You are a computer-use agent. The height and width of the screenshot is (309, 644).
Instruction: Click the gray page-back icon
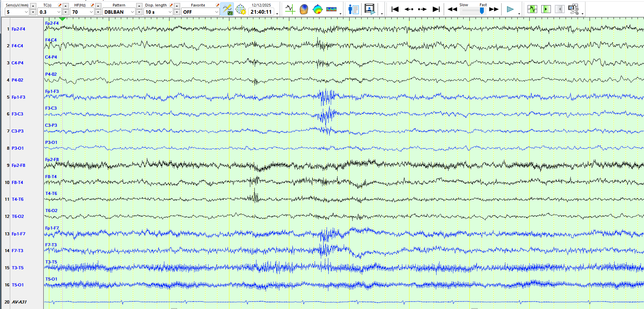pos(560,9)
